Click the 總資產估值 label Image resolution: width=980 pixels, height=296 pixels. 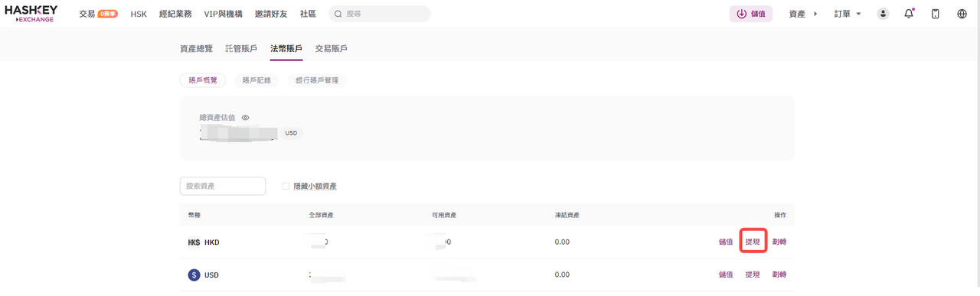tap(218, 118)
